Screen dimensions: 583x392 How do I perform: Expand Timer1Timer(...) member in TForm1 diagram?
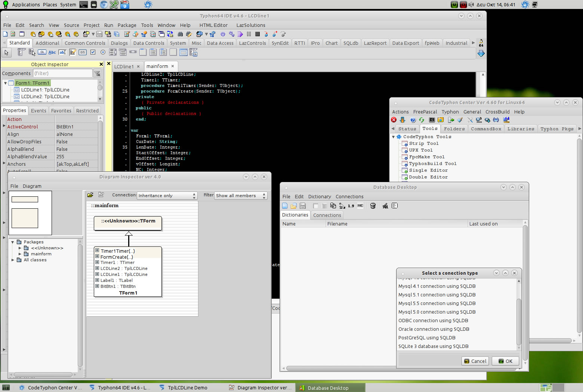coord(97,251)
